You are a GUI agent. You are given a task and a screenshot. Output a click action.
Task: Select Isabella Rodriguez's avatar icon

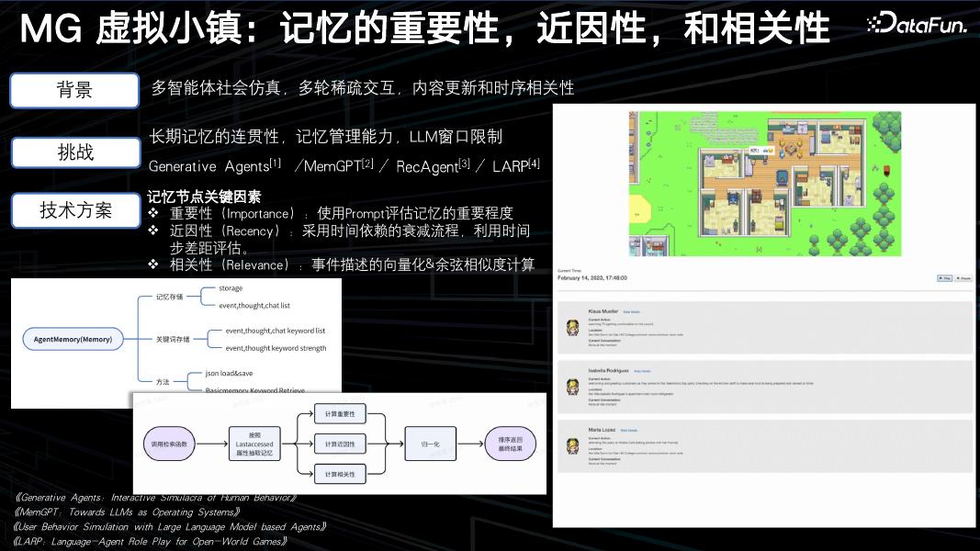pos(572,386)
